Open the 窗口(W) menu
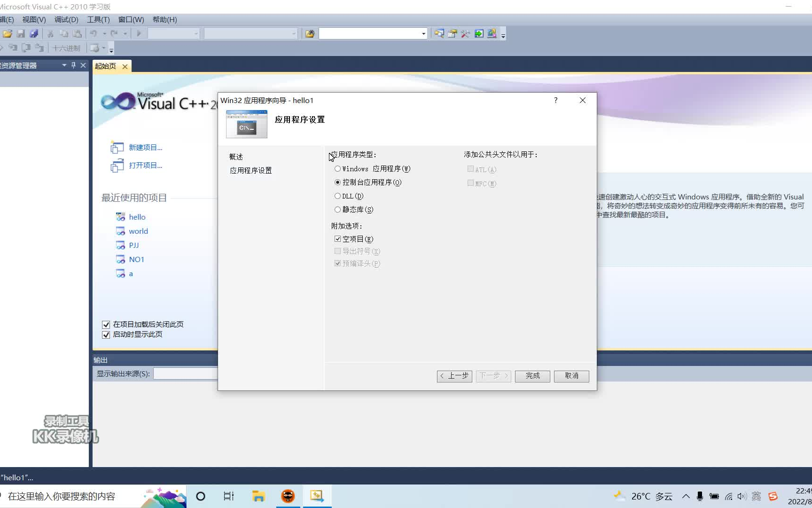 (131, 20)
